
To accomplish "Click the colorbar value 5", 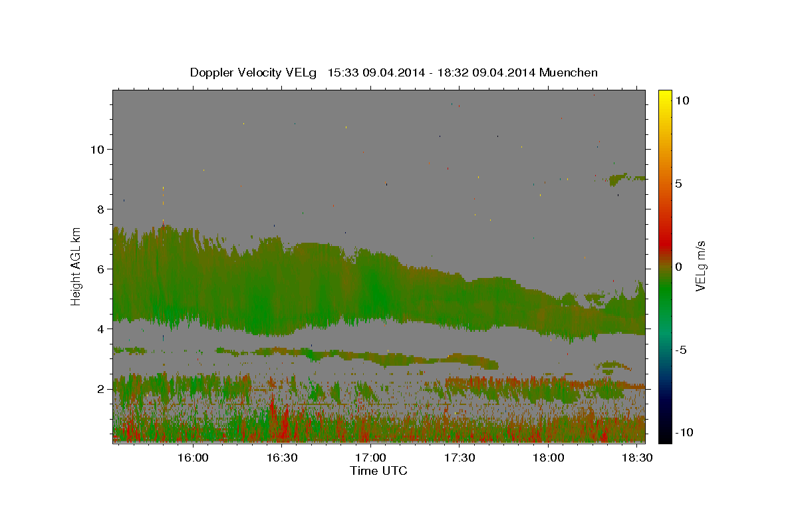I will [x=678, y=184].
